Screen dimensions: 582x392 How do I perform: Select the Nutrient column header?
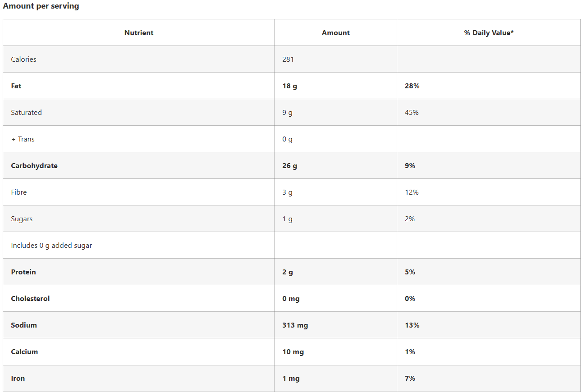pos(139,33)
